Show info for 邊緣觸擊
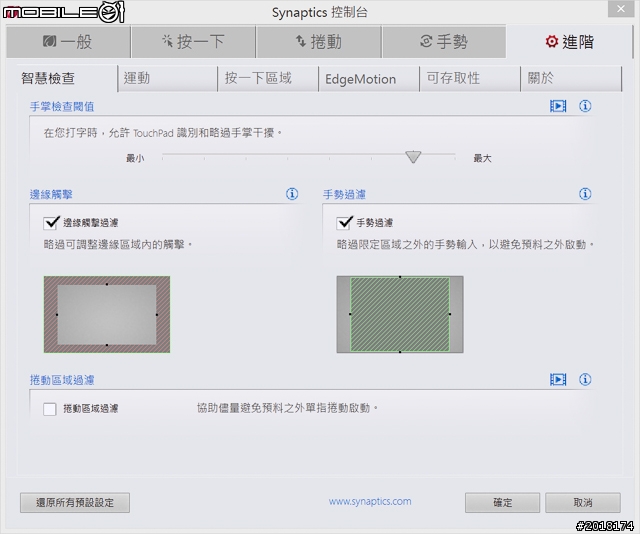Image resolution: width=640 pixels, height=534 pixels. click(x=292, y=194)
